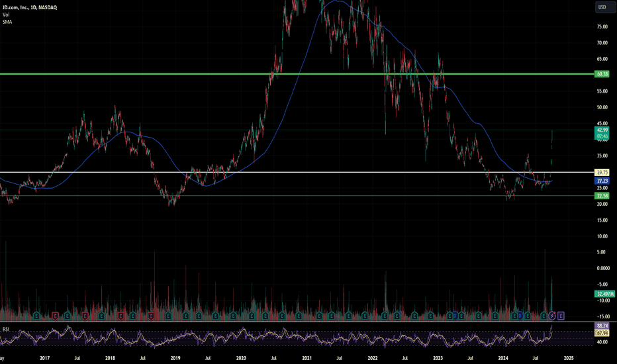Select the white horizontal line at 29.75
The width and height of the screenshot is (617, 364).
click(x=297, y=172)
